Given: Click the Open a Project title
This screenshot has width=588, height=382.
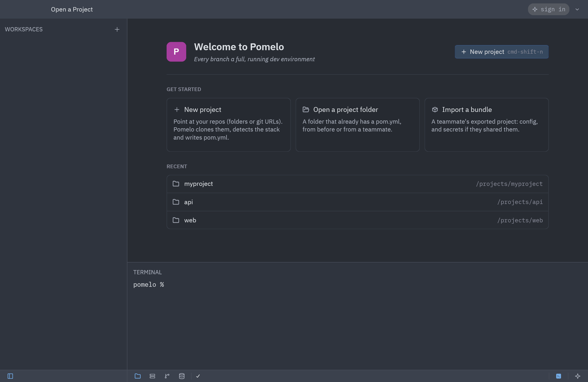Looking at the screenshot, I should 72,9.
